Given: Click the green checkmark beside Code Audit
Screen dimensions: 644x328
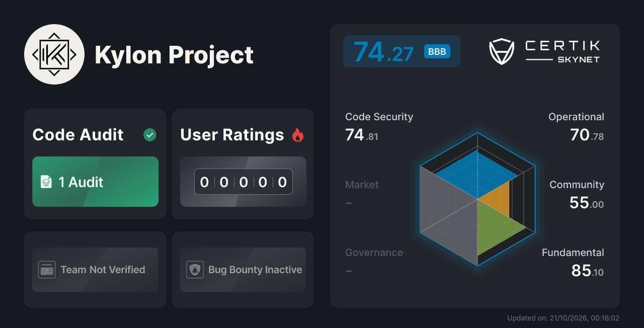Looking at the screenshot, I should click(x=150, y=135).
